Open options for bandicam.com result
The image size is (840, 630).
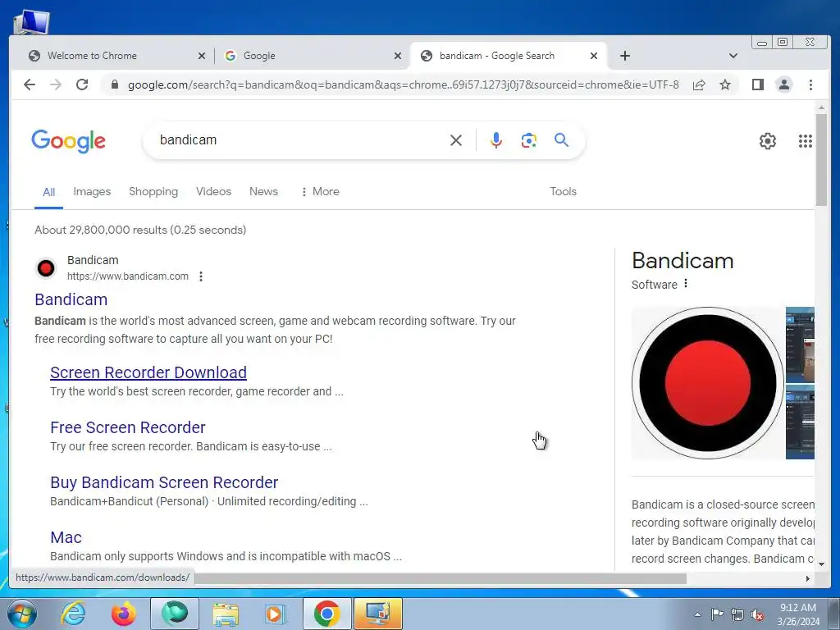click(201, 276)
